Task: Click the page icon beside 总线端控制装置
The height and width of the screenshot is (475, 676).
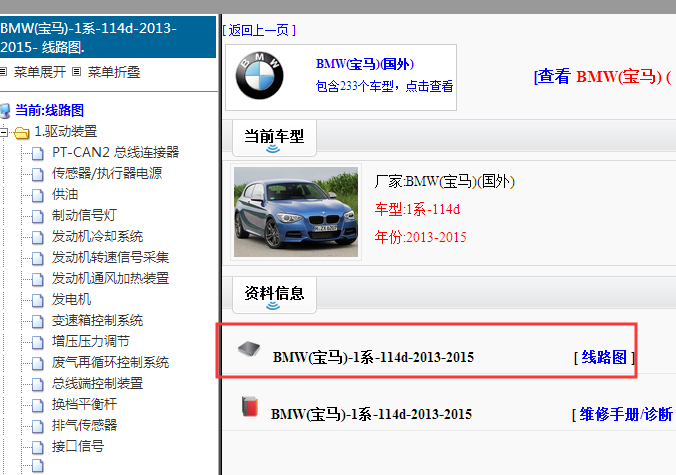Action: tap(38, 384)
